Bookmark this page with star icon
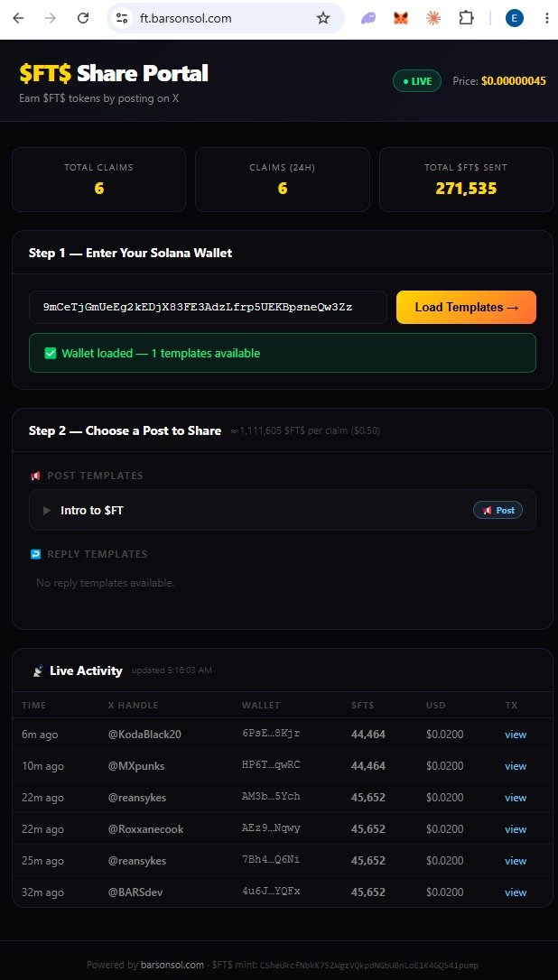The image size is (558, 980). click(322, 18)
